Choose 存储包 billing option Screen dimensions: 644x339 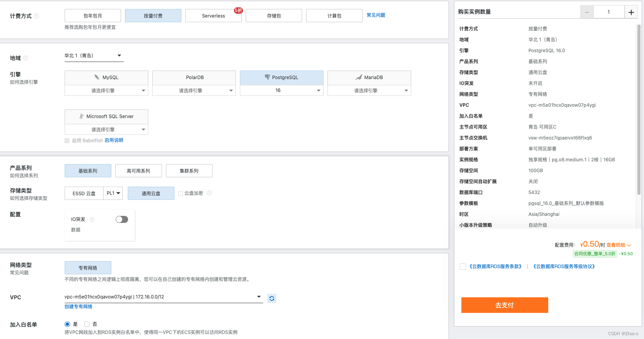pyautogui.click(x=274, y=16)
